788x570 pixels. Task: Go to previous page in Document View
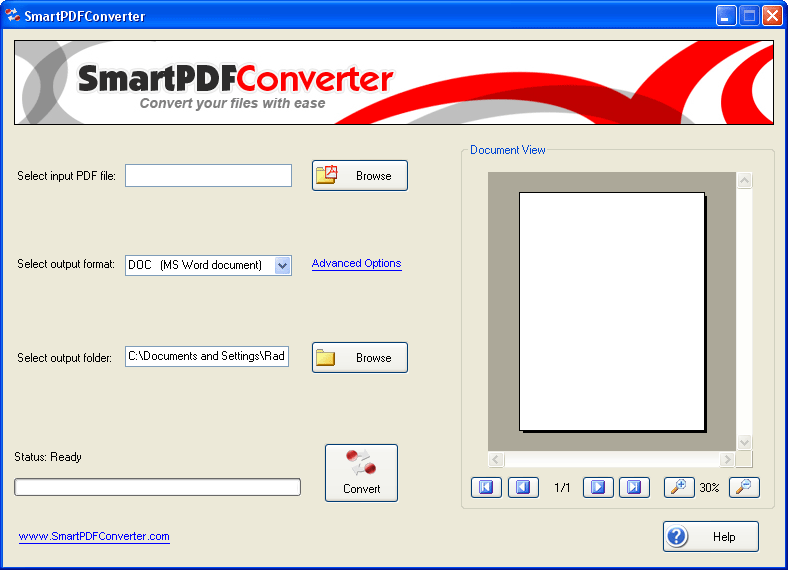coord(523,487)
